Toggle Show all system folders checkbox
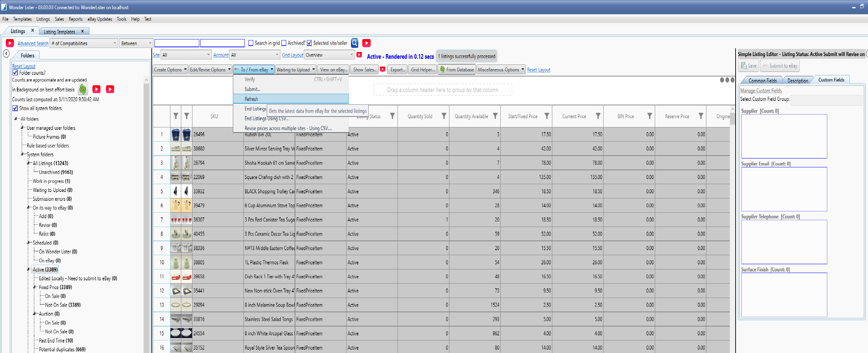The width and height of the screenshot is (868, 353). pos(15,108)
